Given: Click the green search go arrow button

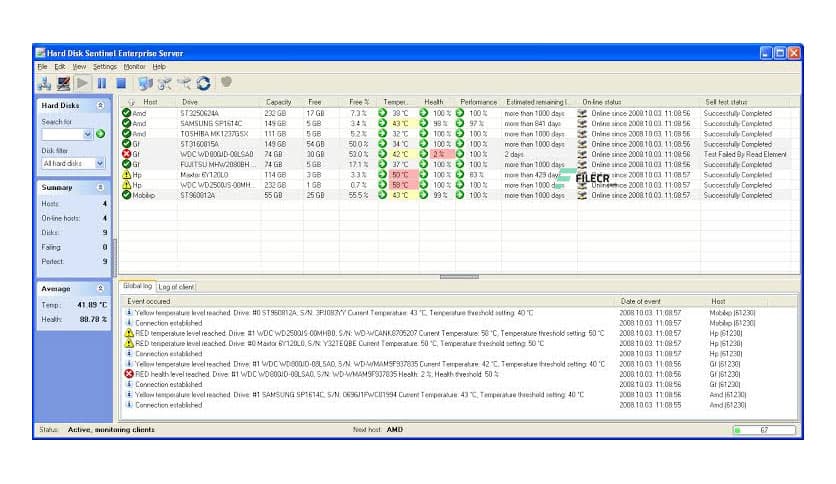Looking at the screenshot, I should [101, 134].
